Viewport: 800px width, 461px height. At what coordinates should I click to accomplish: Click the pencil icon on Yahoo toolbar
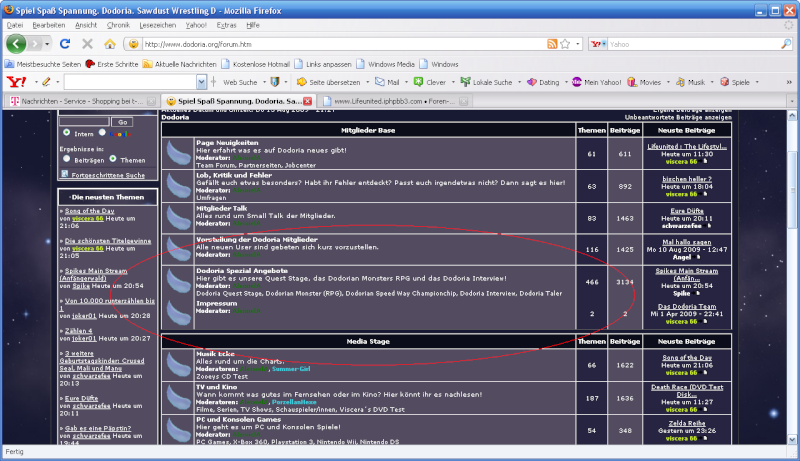pos(46,82)
